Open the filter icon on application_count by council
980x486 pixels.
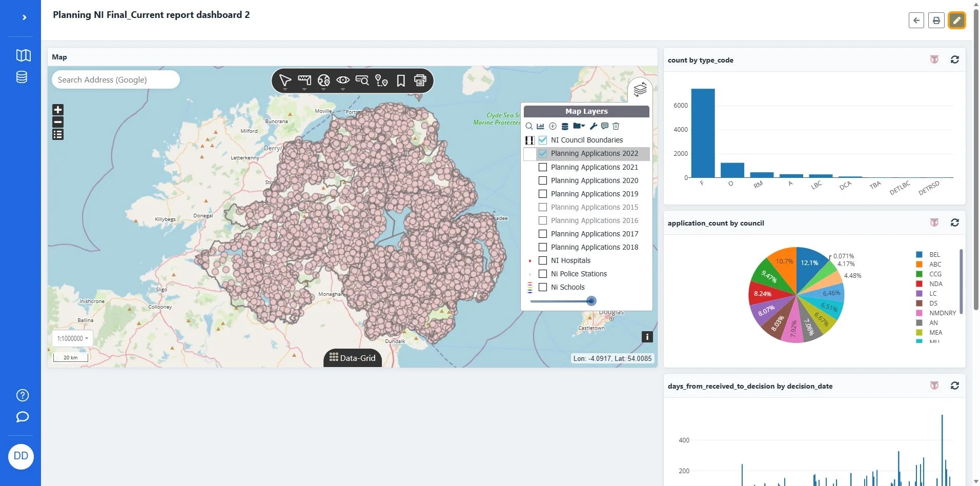[934, 222]
